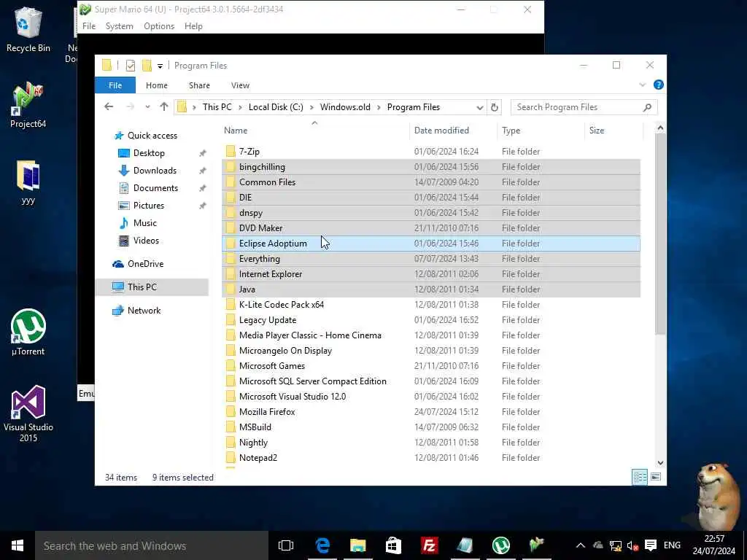Viewport: 747px width, 560px height.
Task: Select the Mozilla Firefox folder
Action: tap(430, 412)
